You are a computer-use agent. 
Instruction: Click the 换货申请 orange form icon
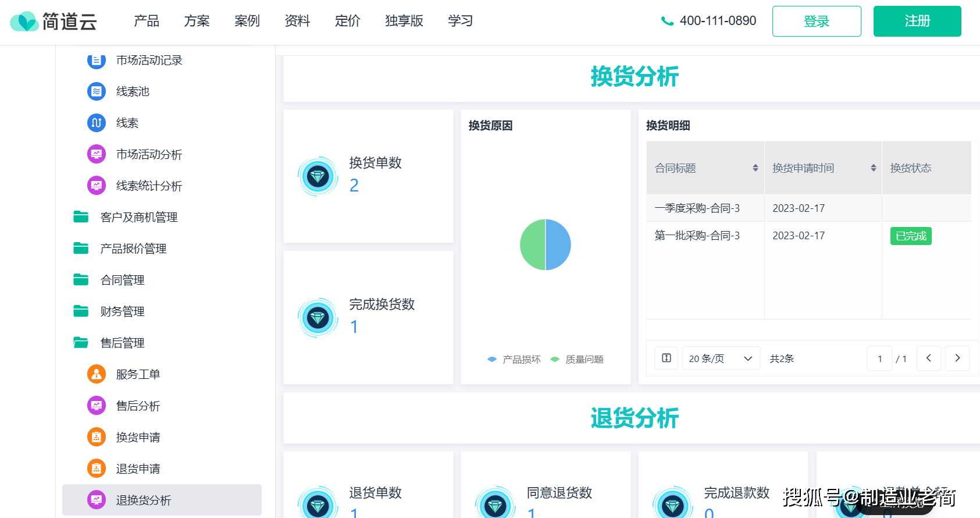(97, 437)
